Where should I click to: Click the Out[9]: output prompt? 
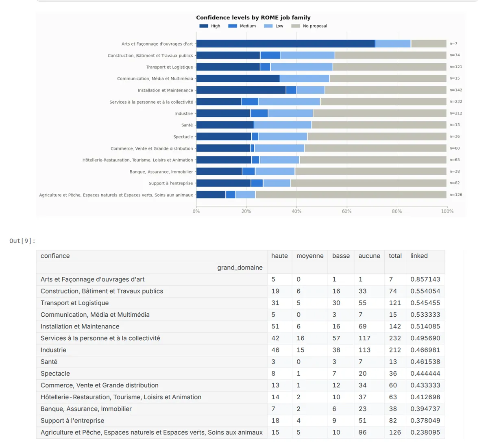coord(22,241)
